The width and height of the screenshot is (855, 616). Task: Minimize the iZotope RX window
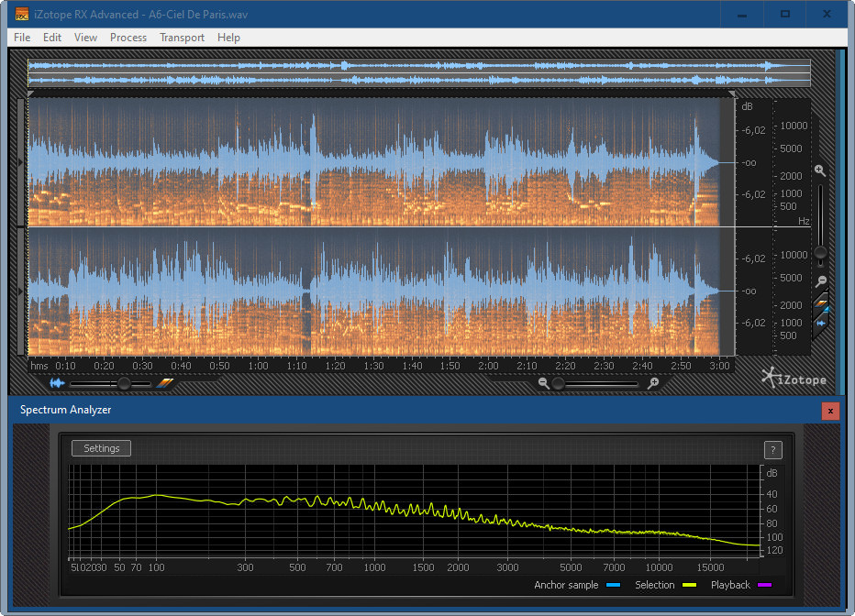741,15
